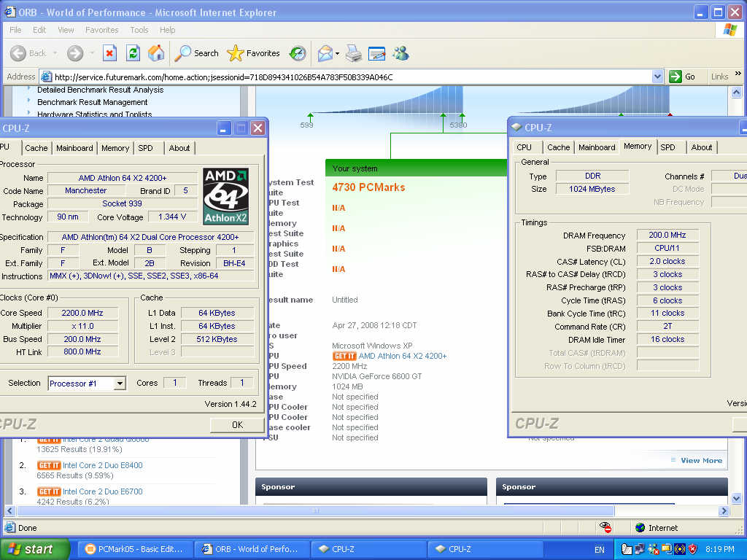Viewport: 747px width, 560px height.
Task: Click the vertical scrollbar up arrow
Action: pos(736,92)
